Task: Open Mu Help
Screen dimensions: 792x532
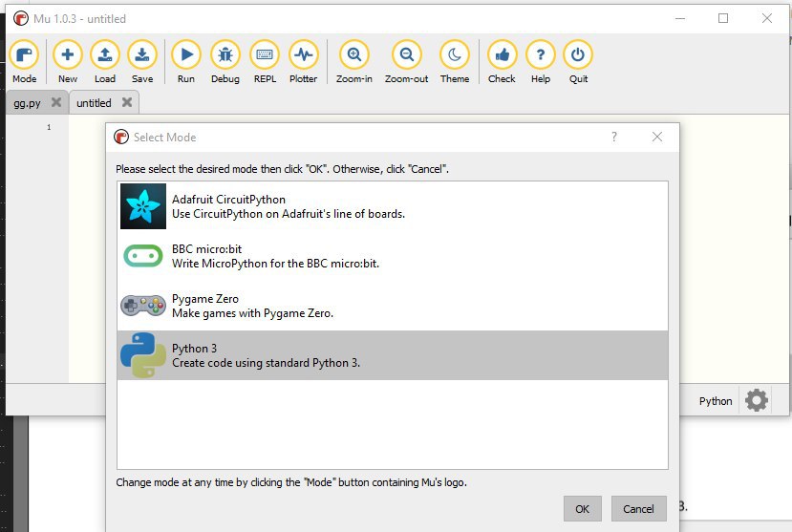Action: 541,61
